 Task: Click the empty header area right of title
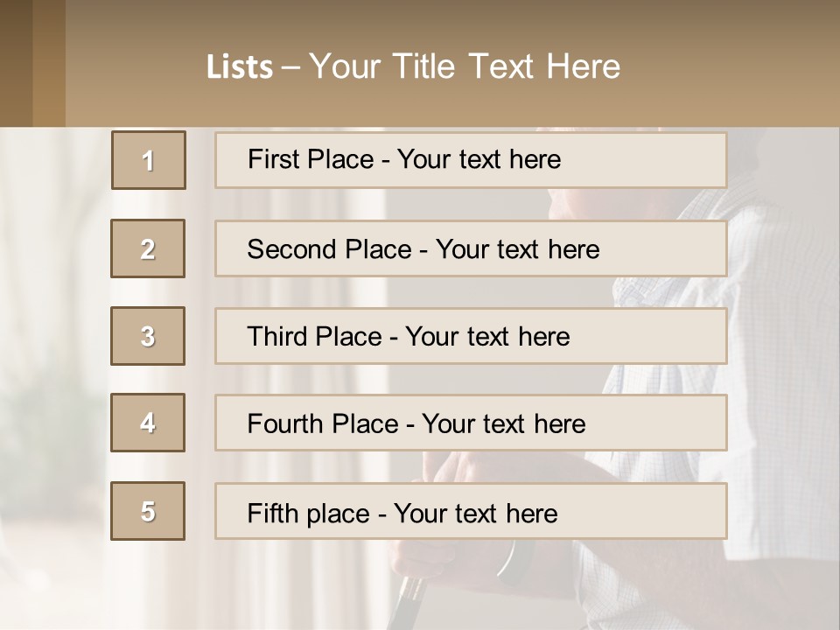click(x=735, y=66)
